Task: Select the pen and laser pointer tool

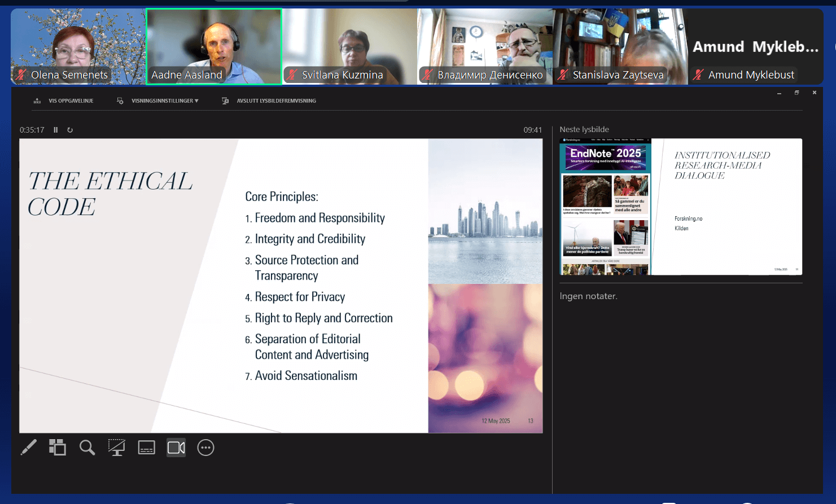Action: coord(28,448)
